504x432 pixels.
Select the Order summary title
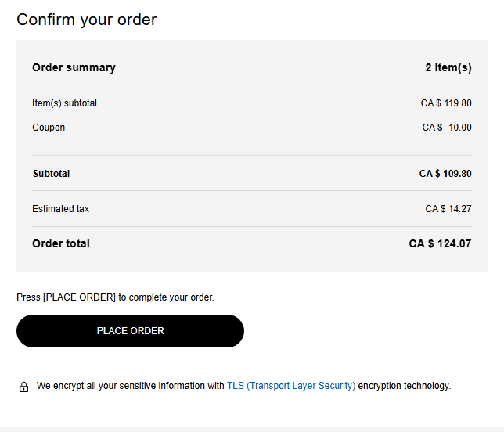(74, 67)
